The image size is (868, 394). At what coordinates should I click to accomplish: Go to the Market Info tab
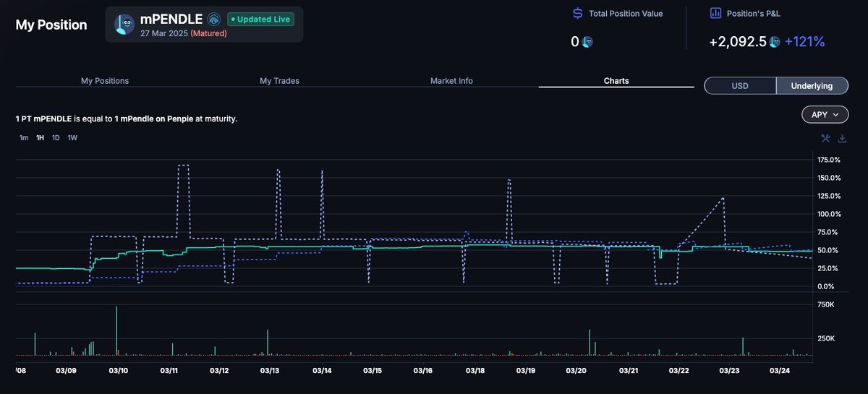[x=451, y=81]
